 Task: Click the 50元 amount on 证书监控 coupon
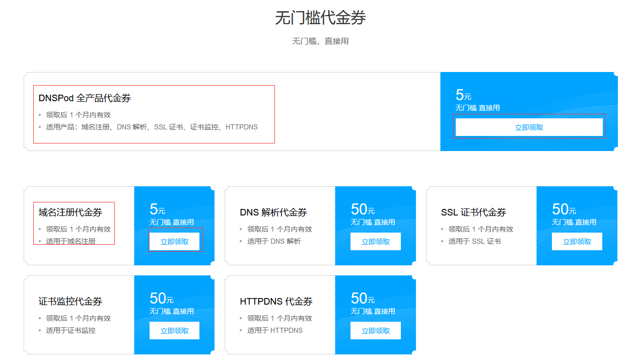click(161, 299)
